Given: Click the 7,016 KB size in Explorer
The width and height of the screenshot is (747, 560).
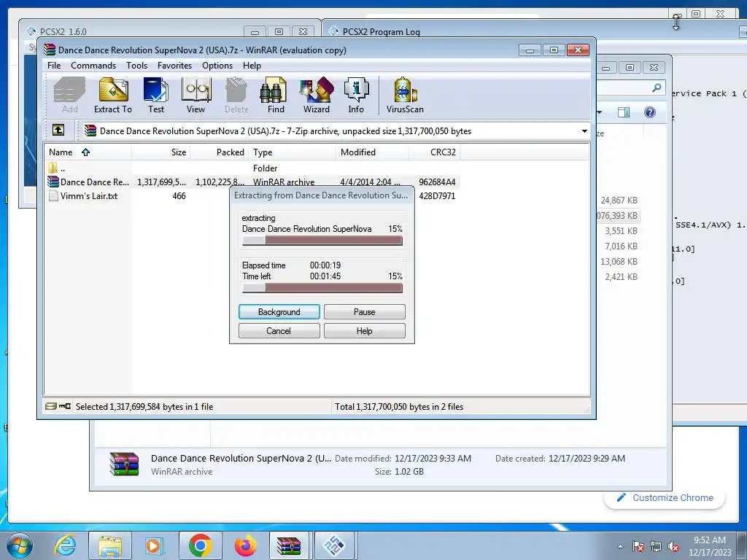Looking at the screenshot, I should 621,246.
